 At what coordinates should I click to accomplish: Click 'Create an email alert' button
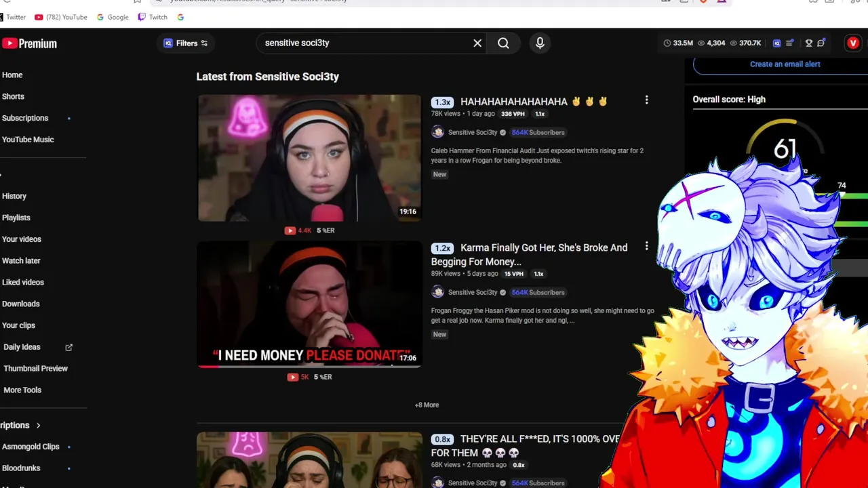tap(785, 64)
